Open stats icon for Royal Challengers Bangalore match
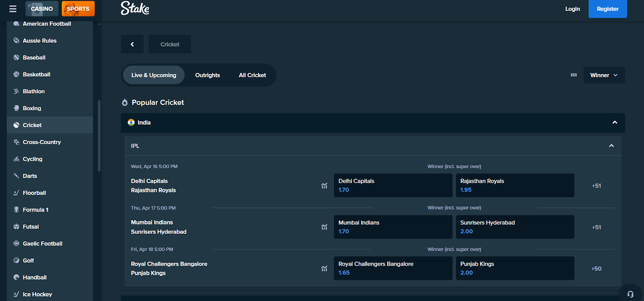 [324, 268]
